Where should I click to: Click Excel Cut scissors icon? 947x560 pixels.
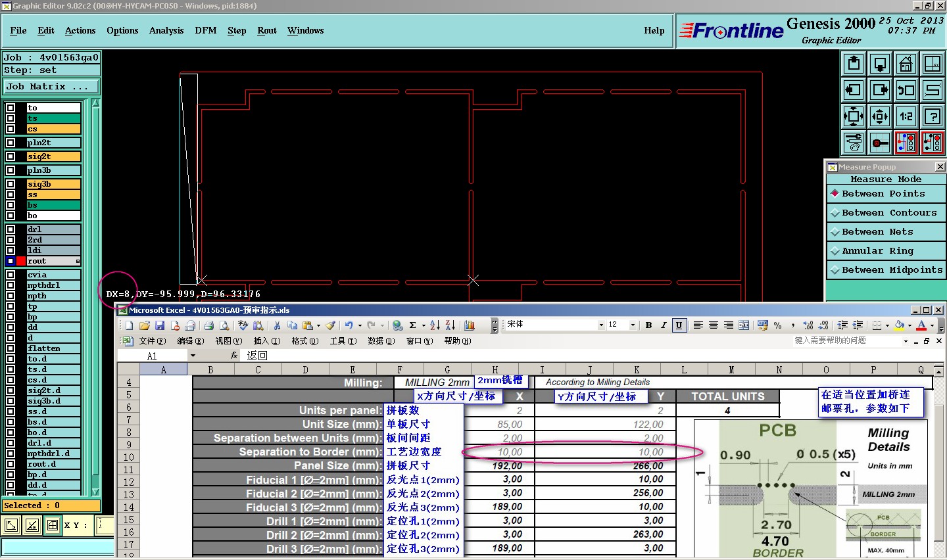[277, 325]
